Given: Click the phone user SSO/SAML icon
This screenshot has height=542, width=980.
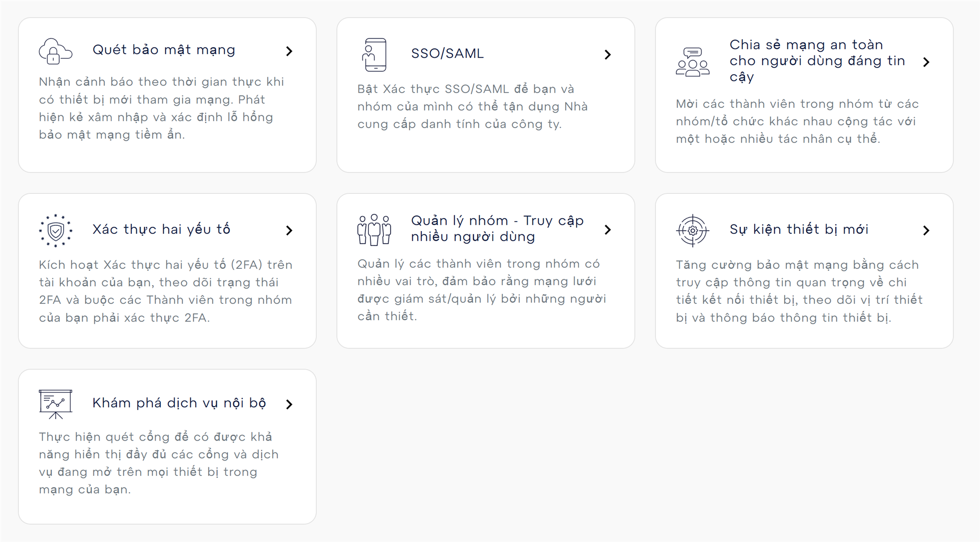Looking at the screenshot, I should pyautogui.click(x=374, y=55).
